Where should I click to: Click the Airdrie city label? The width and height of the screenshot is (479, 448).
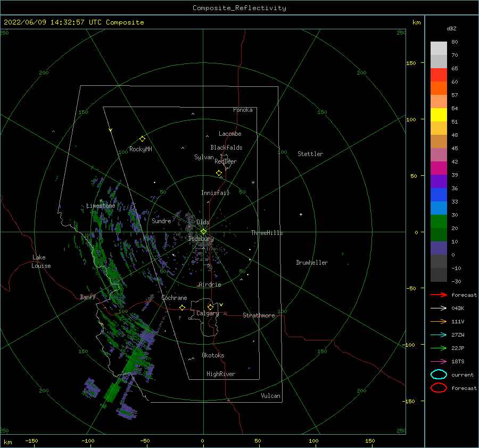(x=210, y=284)
